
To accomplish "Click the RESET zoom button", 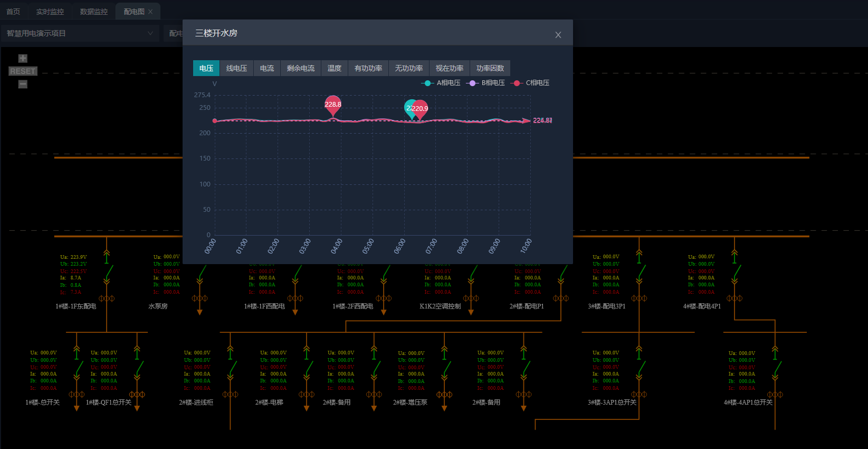I will coord(23,71).
